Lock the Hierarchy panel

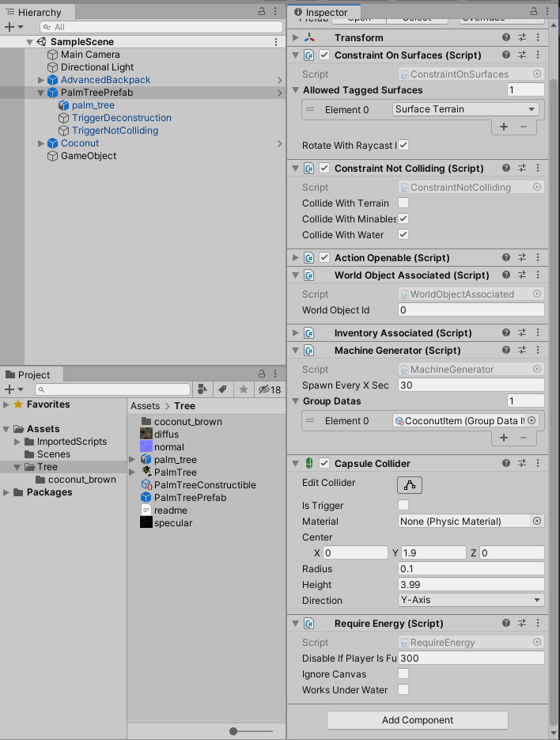coord(262,12)
